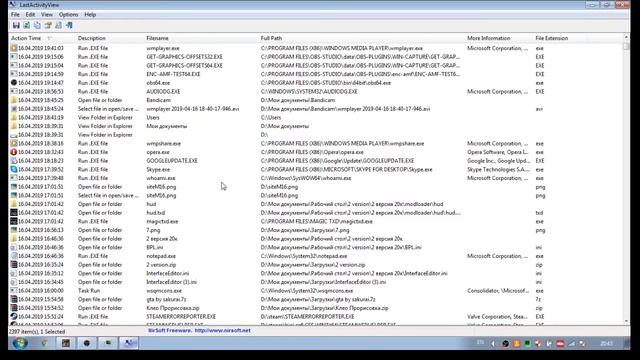Open the View menu
The image size is (640, 360).
[47, 14]
